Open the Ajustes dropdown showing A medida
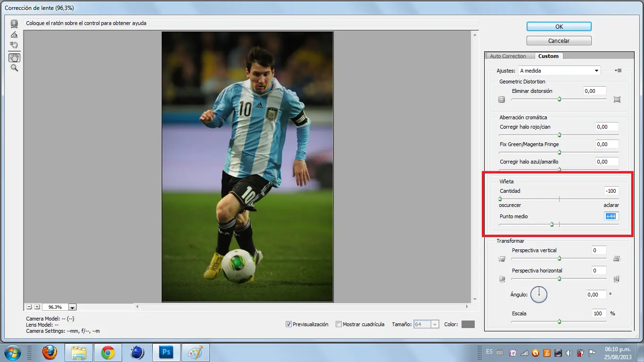 (559, 71)
